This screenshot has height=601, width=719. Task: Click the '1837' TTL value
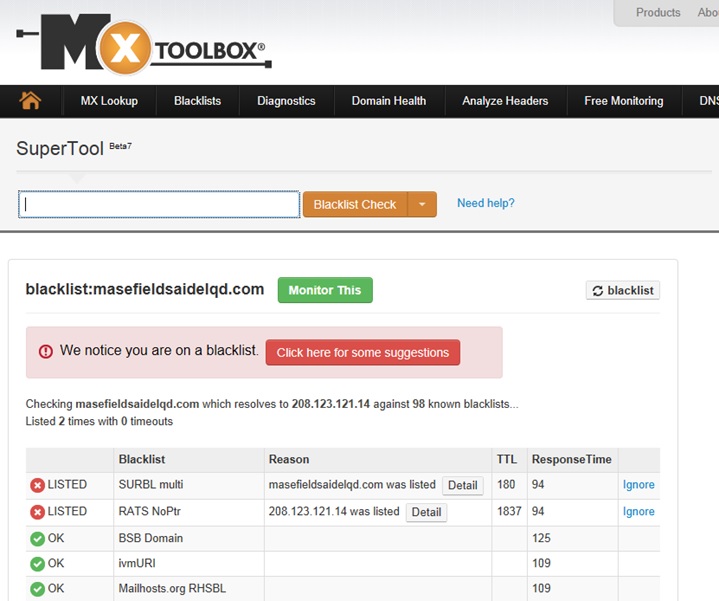click(509, 511)
